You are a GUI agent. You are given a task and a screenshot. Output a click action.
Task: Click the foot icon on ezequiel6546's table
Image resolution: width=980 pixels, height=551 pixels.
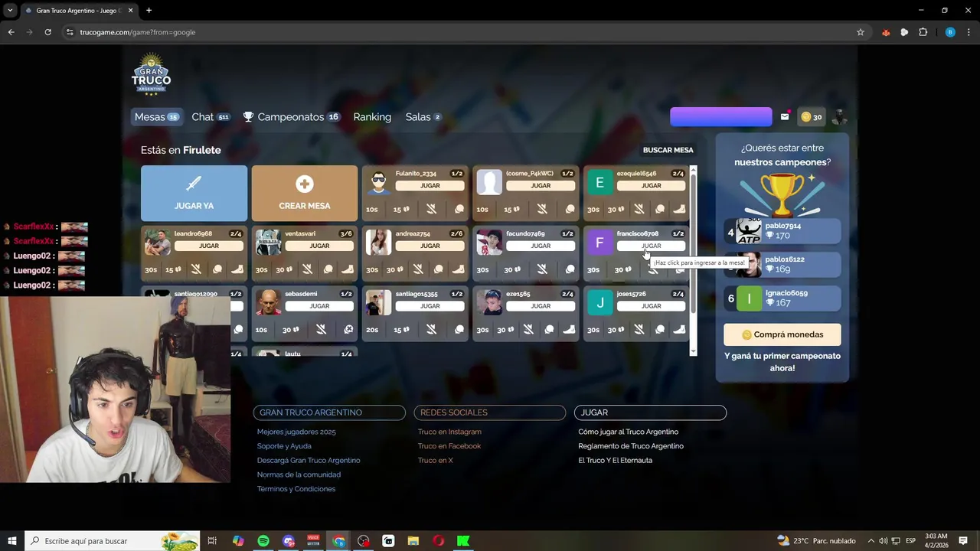[679, 210]
